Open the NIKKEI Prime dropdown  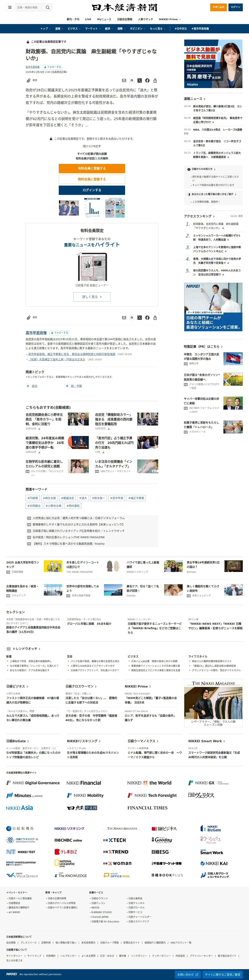click(x=169, y=19)
